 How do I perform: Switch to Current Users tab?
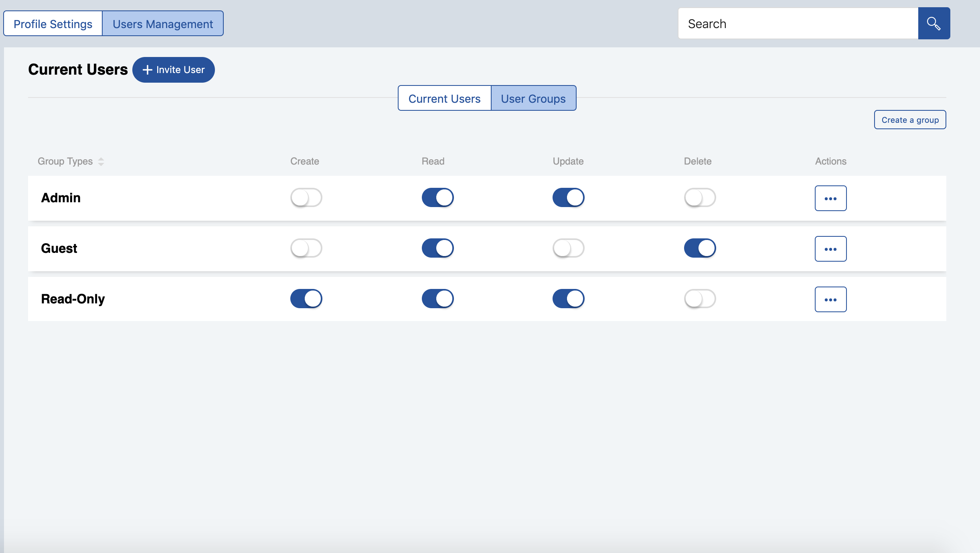point(444,98)
